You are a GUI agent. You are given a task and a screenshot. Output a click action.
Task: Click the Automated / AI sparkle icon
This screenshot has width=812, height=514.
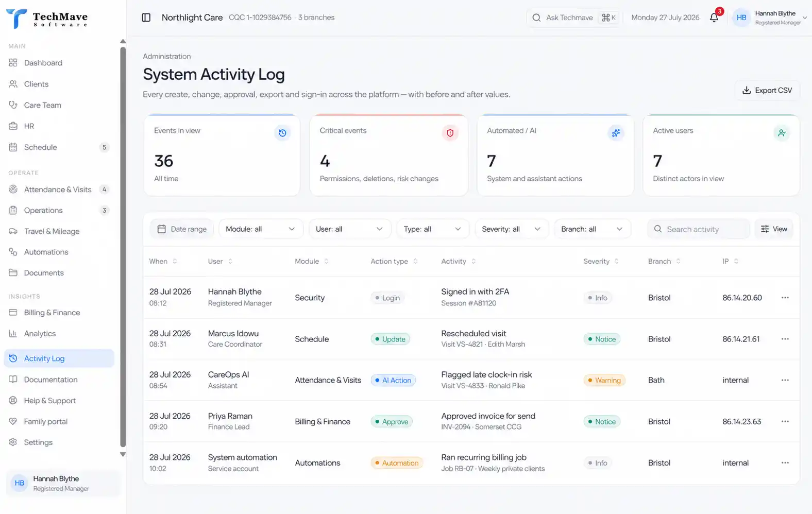click(x=616, y=133)
